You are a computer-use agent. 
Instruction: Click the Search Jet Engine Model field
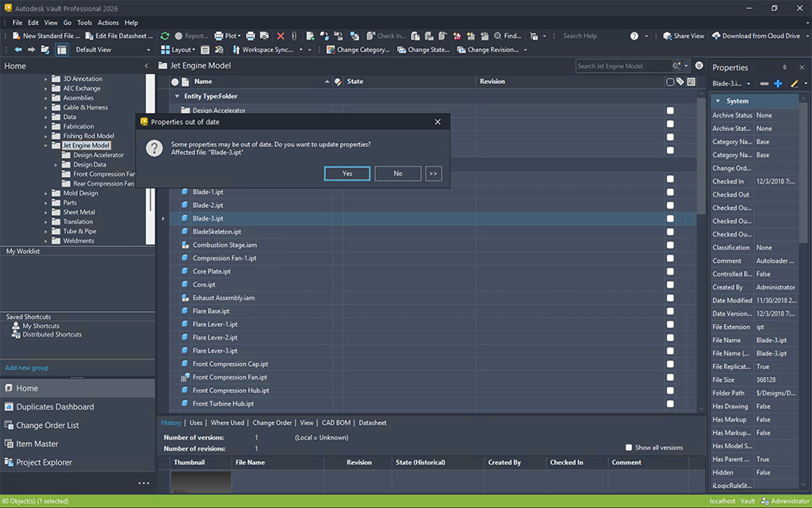point(623,66)
